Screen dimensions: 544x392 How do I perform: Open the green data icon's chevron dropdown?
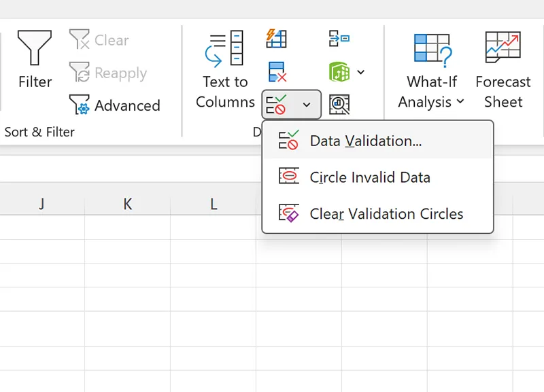(360, 72)
